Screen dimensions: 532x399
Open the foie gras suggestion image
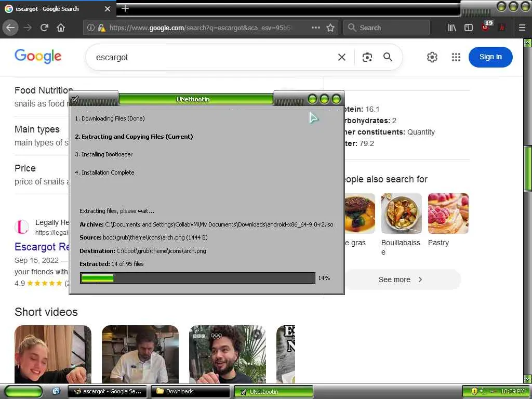[360, 214]
